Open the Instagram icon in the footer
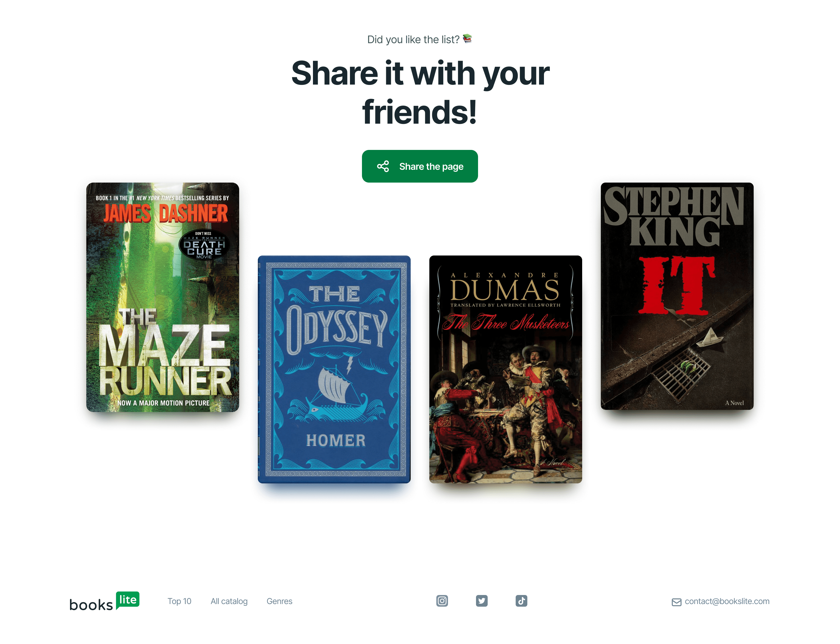This screenshot has width=840, height=644. [x=442, y=601]
